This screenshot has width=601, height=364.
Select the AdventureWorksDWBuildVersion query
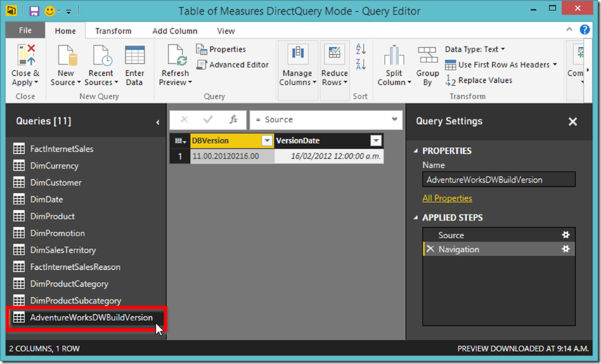(86, 318)
